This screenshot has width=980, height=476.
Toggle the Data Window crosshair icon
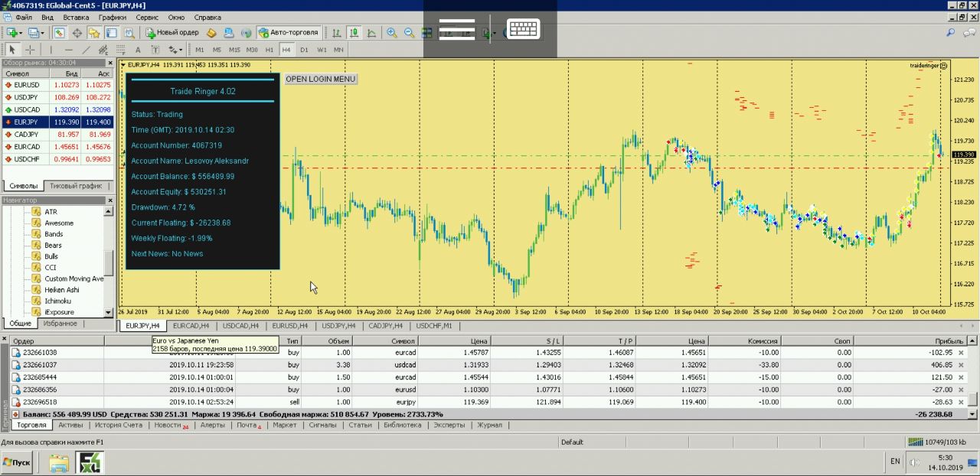(x=77, y=33)
